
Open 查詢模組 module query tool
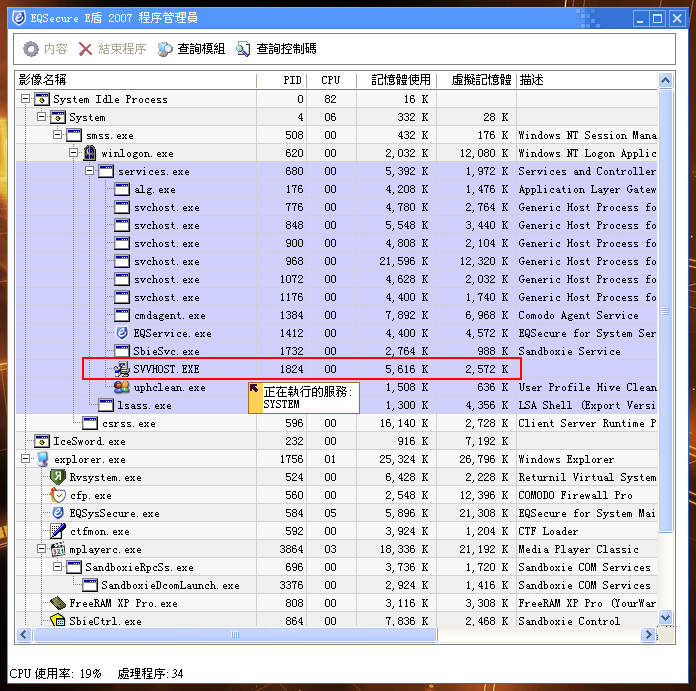click(191, 49)
